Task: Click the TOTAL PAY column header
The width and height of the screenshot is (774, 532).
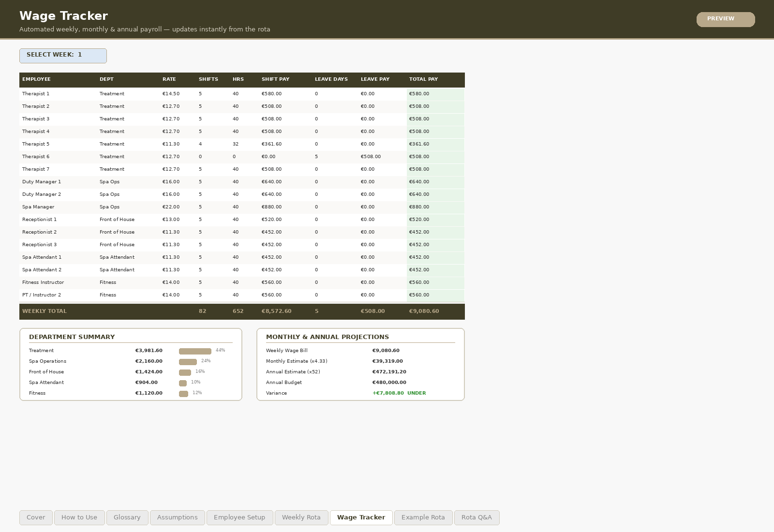Action: coord(423,79)
